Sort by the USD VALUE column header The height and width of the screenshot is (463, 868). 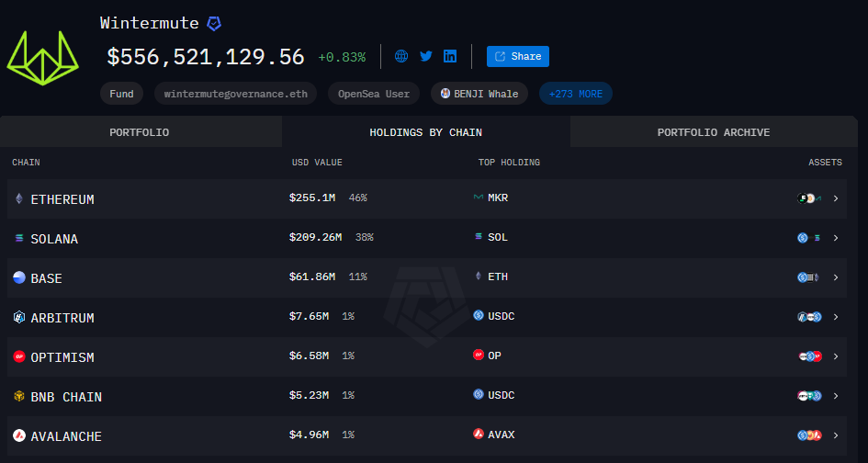point(317,163)
